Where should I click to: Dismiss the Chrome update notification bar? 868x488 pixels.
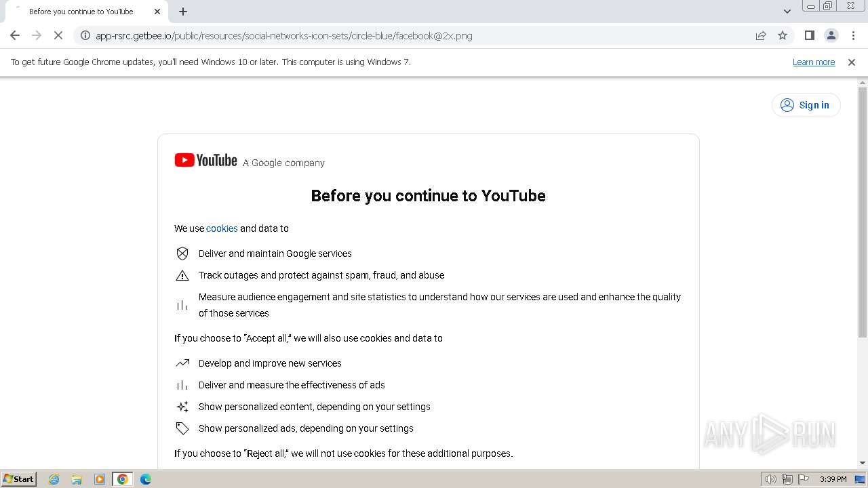tap(852, 62)
